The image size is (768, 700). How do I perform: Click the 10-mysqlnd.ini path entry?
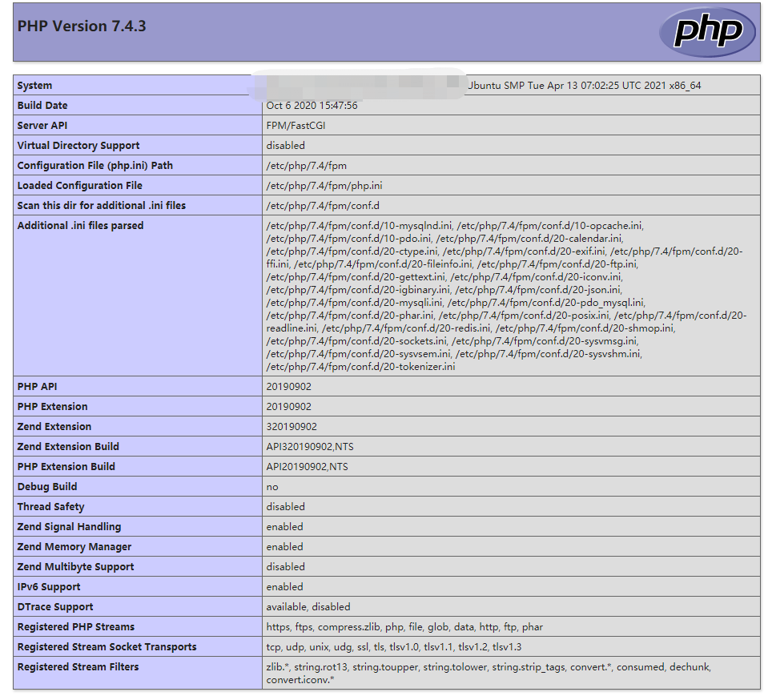point(359,226)
